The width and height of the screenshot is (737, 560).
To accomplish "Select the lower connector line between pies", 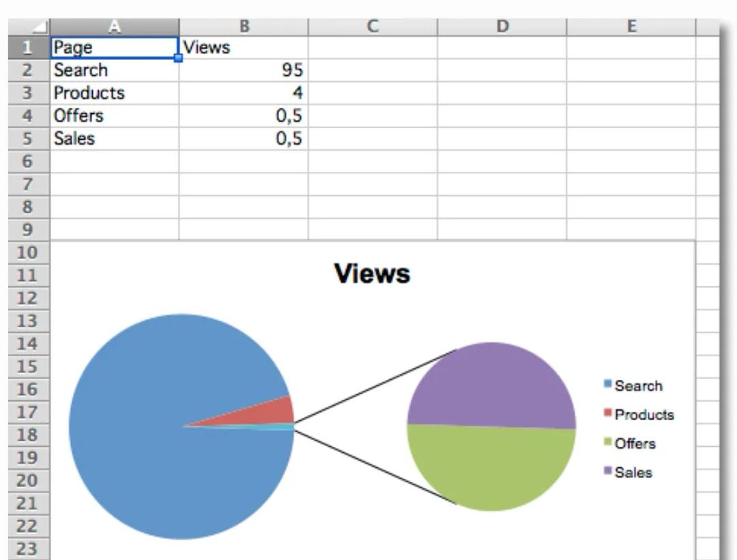I will click(x=375, y=467).
